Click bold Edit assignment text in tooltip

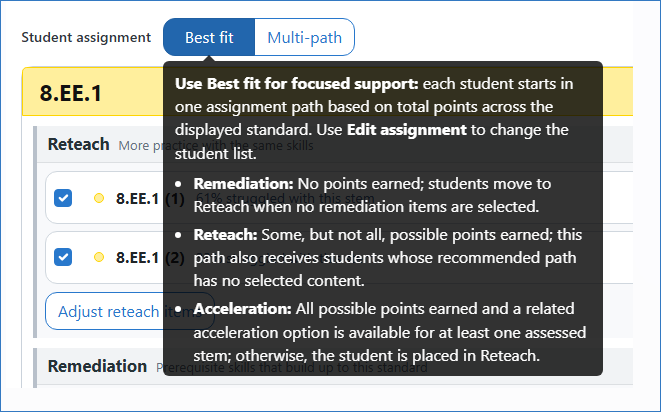(x=407, y=130)
